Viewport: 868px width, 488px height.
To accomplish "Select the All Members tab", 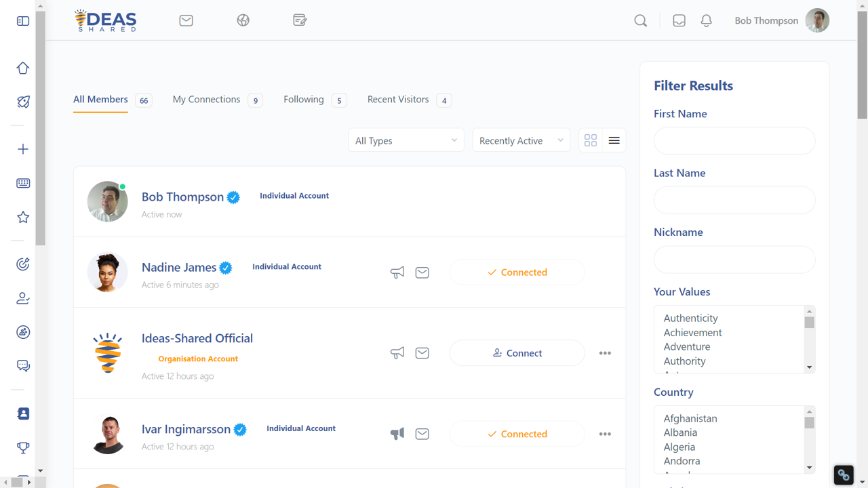I will point(100,99).
